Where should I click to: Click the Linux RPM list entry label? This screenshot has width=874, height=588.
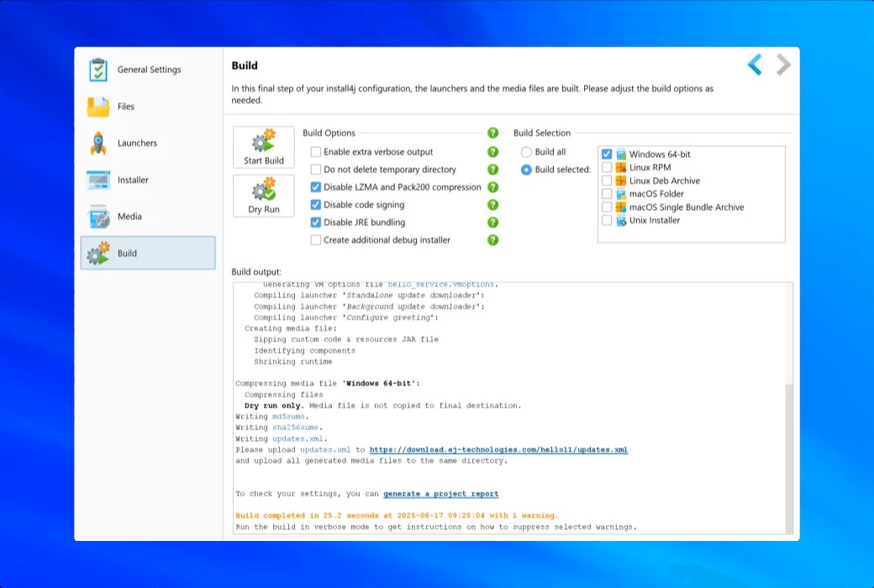point(650,167)
